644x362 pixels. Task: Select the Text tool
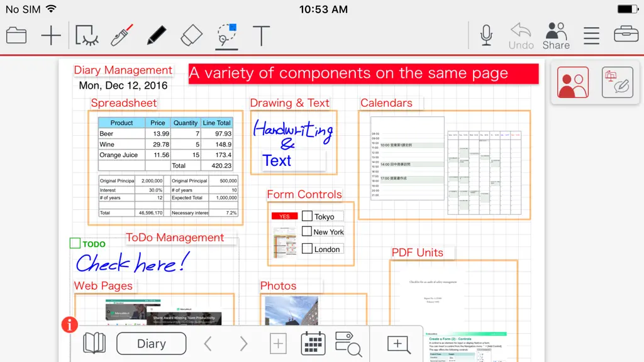(x=261, y=35)
